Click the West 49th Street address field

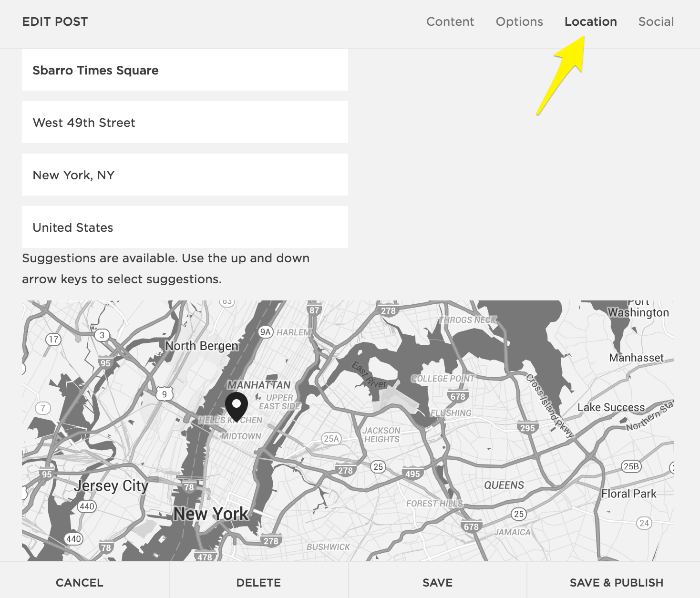click(x=185, y=123)
